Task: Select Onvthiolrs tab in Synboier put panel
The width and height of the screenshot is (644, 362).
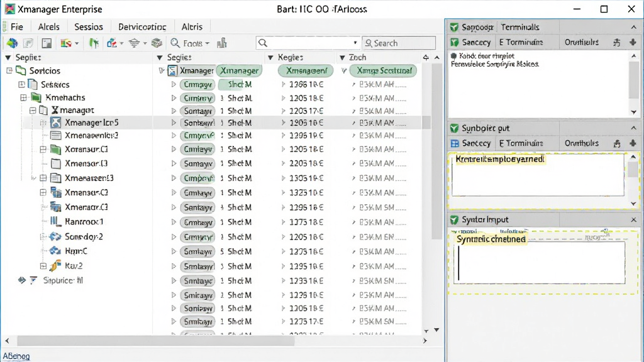Action: 582,143
